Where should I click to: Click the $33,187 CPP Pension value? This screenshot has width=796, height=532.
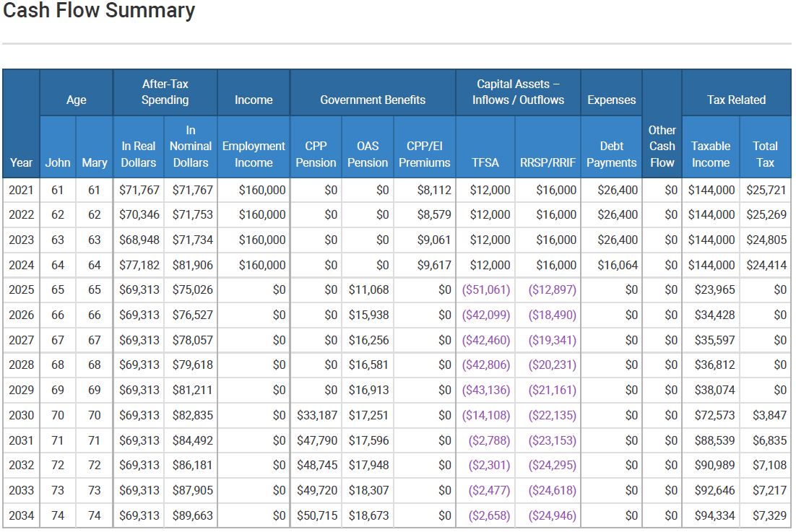[x=317, y=415]
